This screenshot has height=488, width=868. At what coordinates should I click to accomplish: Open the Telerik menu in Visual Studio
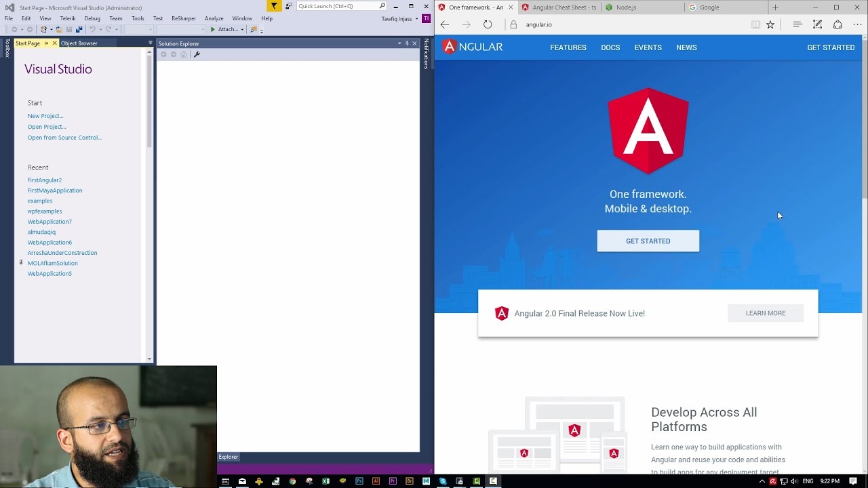coord(68,18)
